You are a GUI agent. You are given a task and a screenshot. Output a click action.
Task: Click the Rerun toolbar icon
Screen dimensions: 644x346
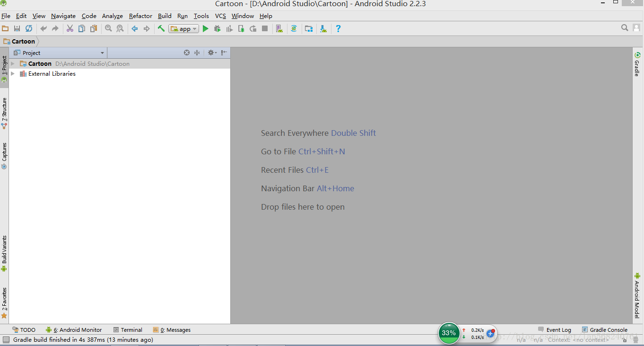click(253, 28)
